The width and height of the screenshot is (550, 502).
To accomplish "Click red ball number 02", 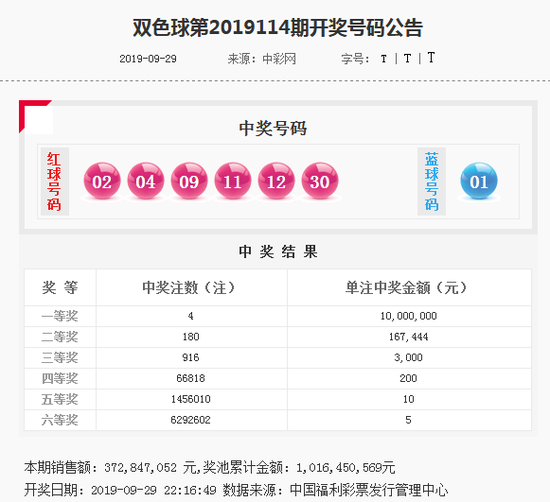I will tap(102, 181).
